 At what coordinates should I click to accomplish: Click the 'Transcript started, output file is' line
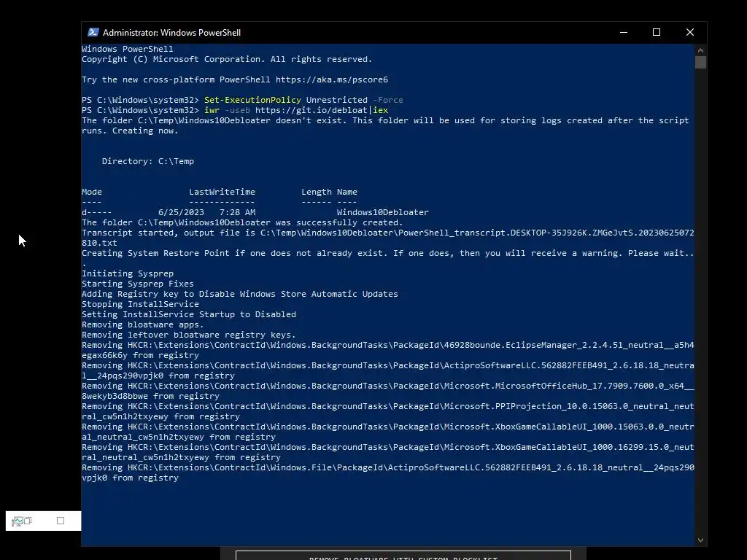(x=388, y=238)
